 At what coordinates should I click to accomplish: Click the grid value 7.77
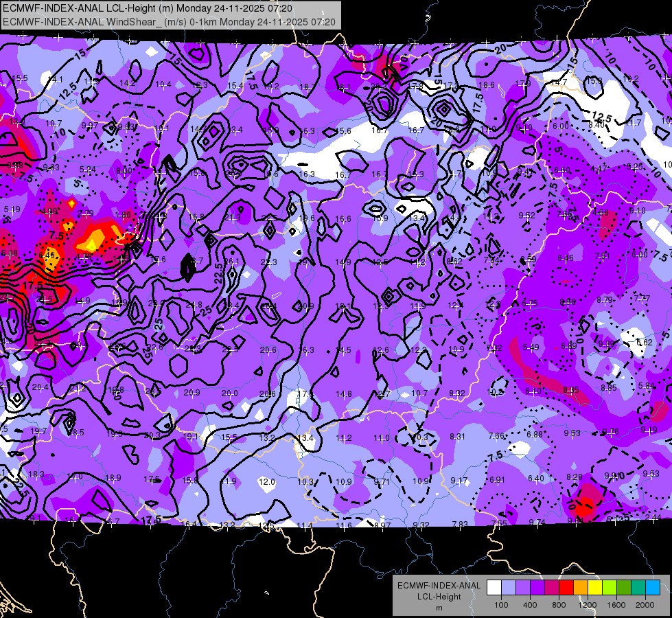click(x=642, y=298)
